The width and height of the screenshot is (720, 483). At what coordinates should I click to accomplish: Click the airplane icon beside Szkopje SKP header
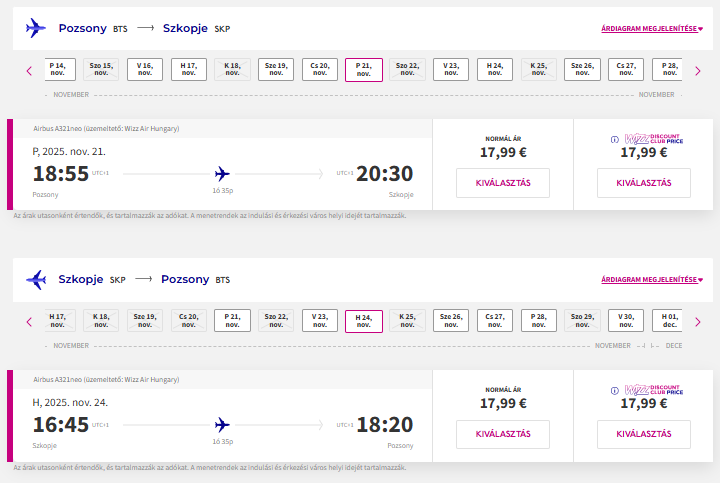click(36, 279)
